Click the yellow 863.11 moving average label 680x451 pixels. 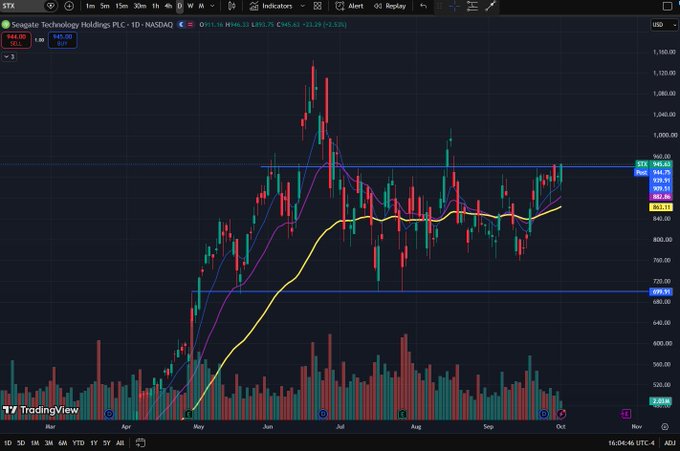(661, 207)
